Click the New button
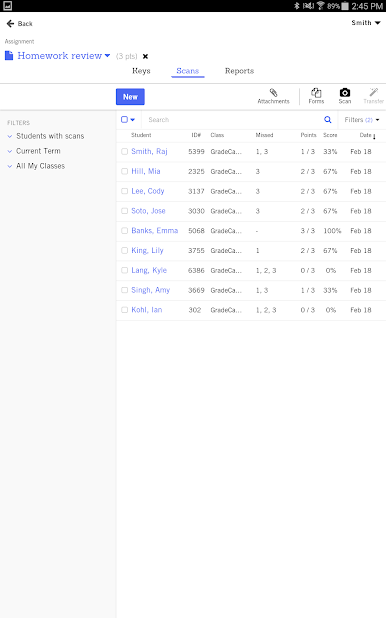Screen dimensions: 386x618 pos(130,97)
